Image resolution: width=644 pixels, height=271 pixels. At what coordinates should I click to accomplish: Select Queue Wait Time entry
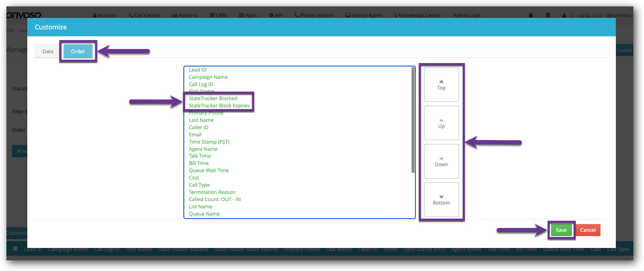[x=209, y=170]
